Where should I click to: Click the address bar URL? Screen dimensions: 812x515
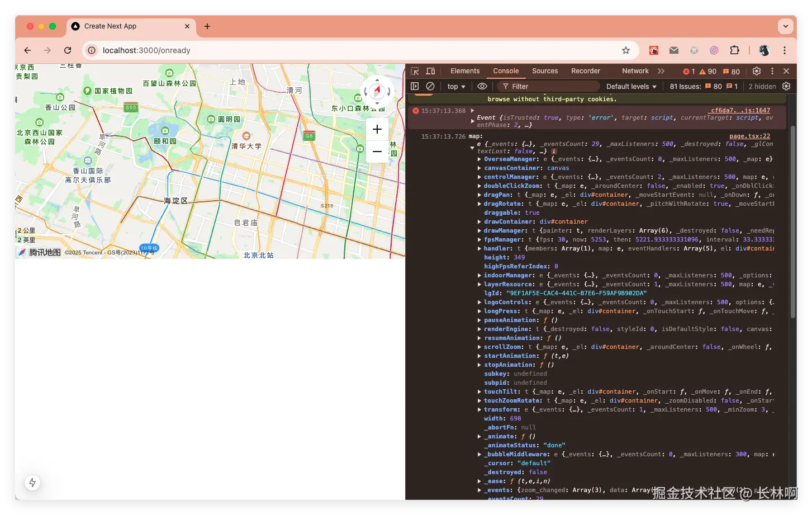pos(146,50)
